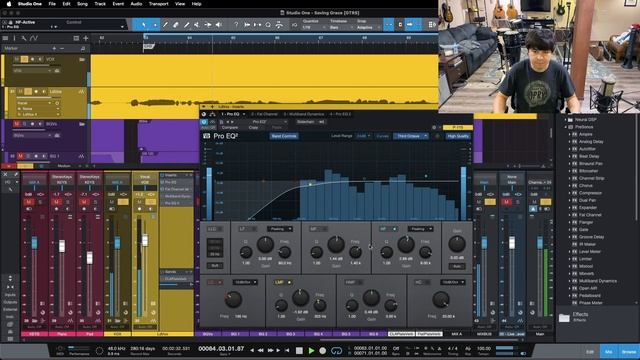Screen dimensions: 640x360
Task: Open track list hamburger icon
Action: pos(5,38)
